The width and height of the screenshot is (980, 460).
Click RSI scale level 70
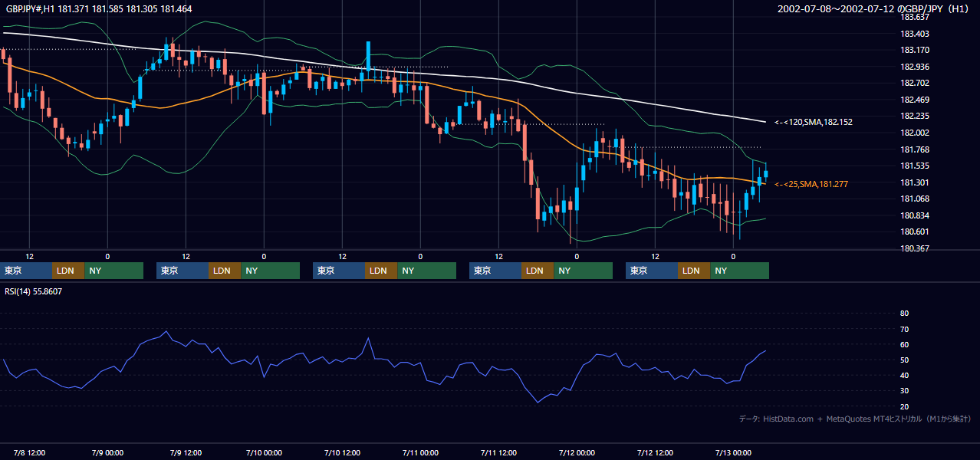[x=904, y=329]
